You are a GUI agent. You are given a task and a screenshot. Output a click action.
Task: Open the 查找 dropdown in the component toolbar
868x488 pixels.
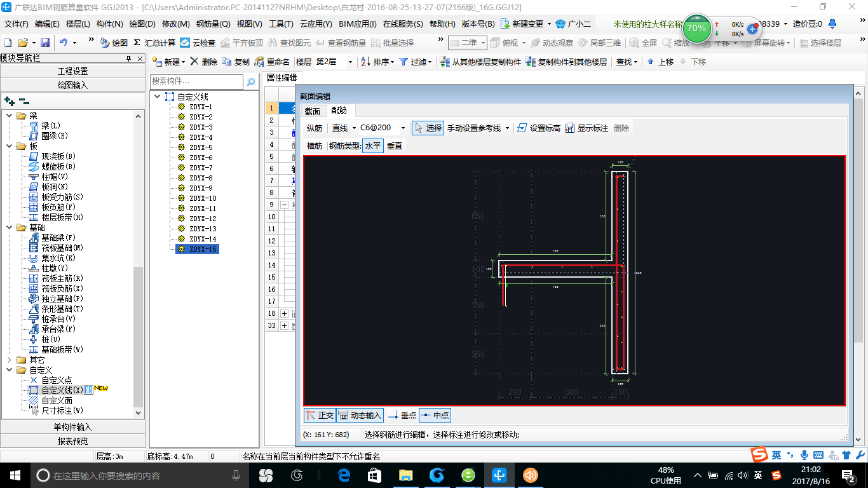(x=627, y=62)
